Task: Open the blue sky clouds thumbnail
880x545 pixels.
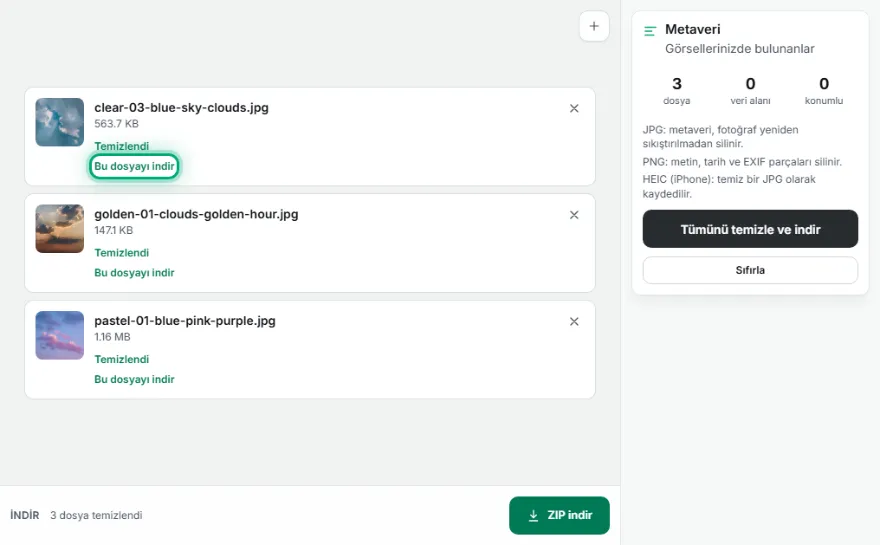Action: (x=59, y=122)
